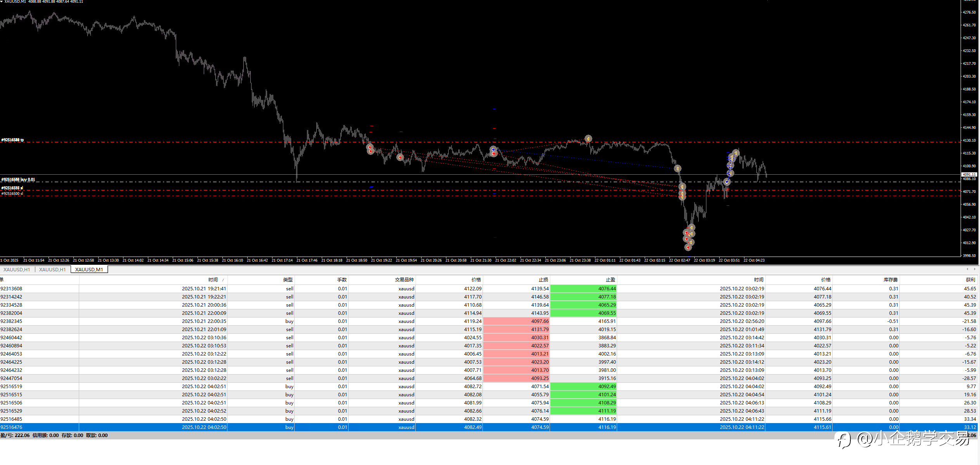Click the 止损 column header
This screenshot has width=980, height=465.
click(543, 279)
